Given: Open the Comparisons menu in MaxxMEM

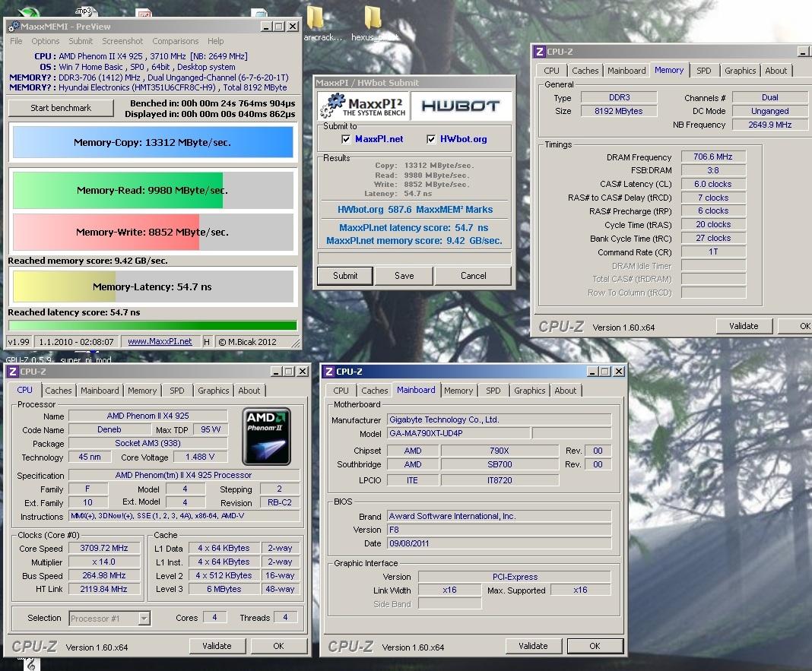Looking at the screenshot, I should 175,41.
